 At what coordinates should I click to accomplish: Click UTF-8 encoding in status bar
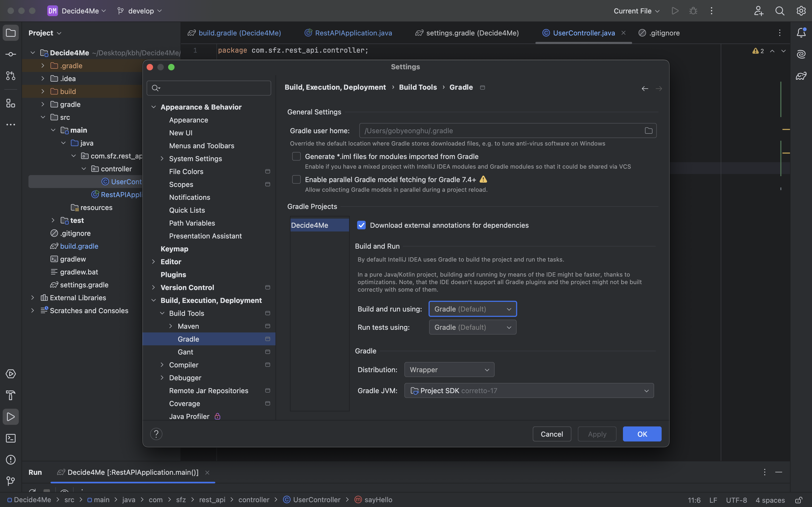(x=736, y=500)
